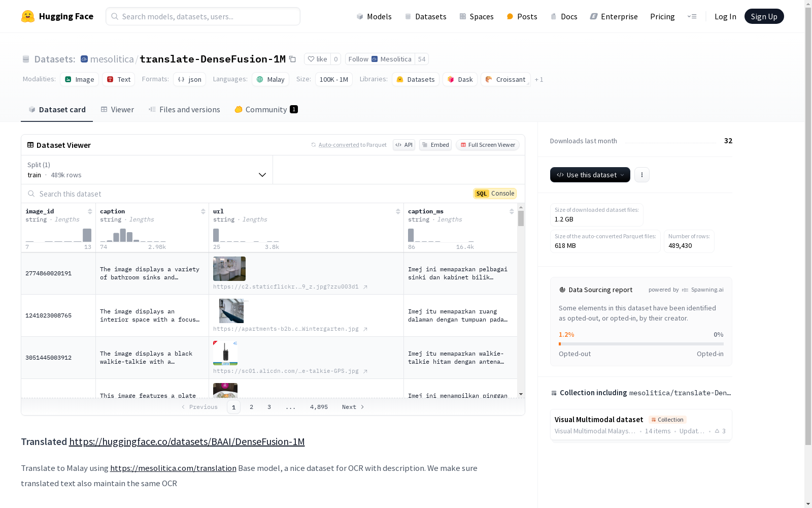Viewport: 812px width, 508px height.
Task: Click the Hugging Face logo icon
Action: [x=28, y=16]
